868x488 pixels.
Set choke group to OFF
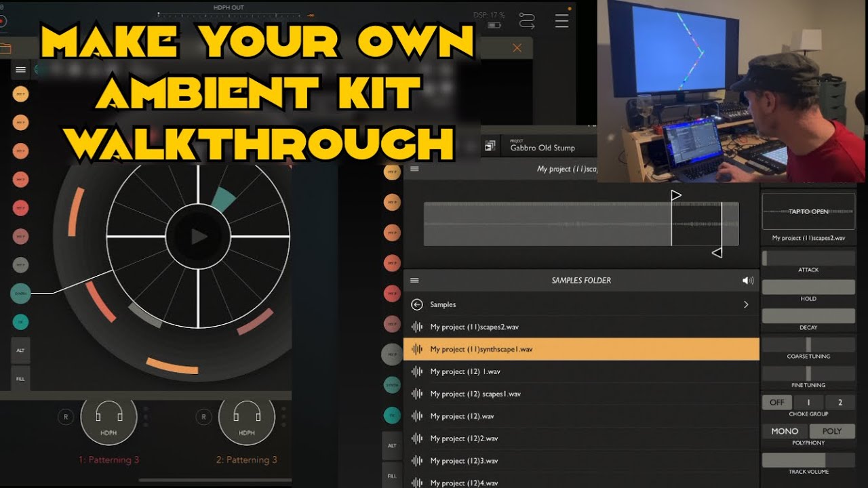coord(777,402)
